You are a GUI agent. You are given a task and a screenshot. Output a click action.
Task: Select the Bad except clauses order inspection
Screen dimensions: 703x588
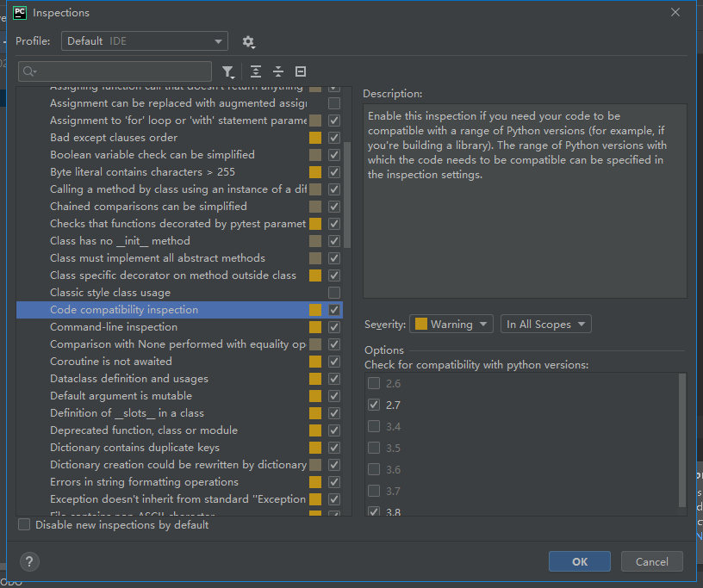pyautogui.click(x=121, y=138)
